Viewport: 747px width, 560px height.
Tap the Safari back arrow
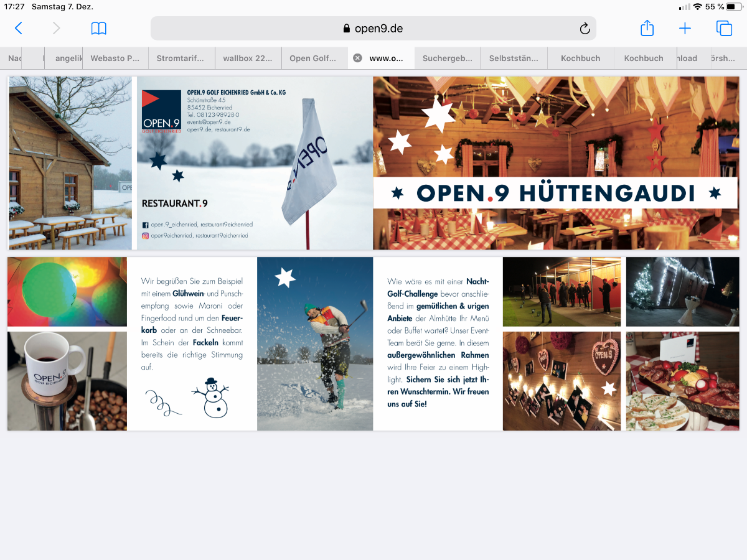[19, 28]
